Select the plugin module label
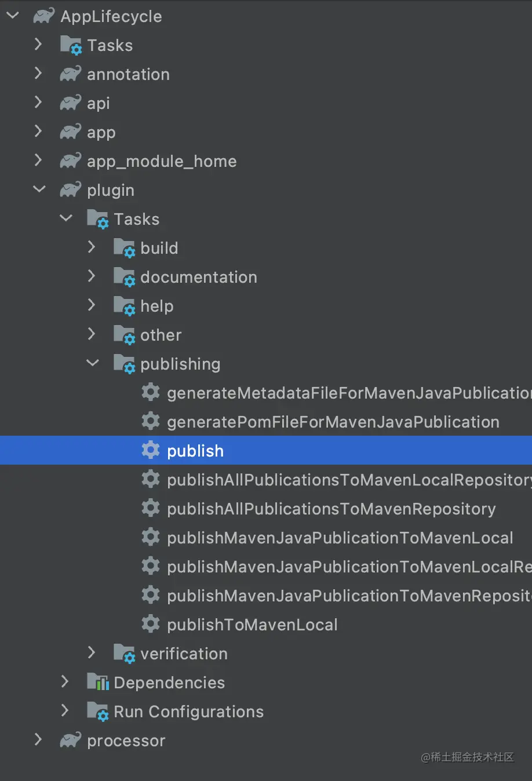532x781 pixels. 111,191
